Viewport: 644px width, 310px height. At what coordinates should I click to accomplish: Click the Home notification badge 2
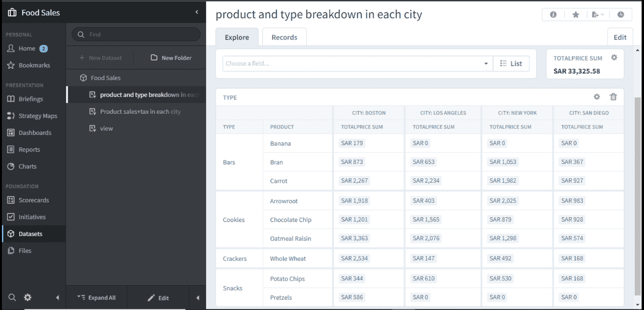(x=43, y=48)
